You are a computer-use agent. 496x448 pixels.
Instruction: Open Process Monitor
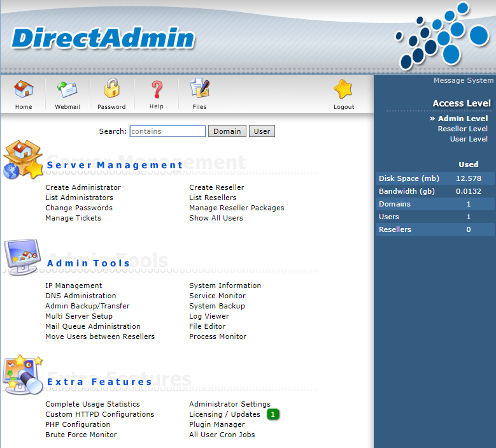(x=218, y=336)
